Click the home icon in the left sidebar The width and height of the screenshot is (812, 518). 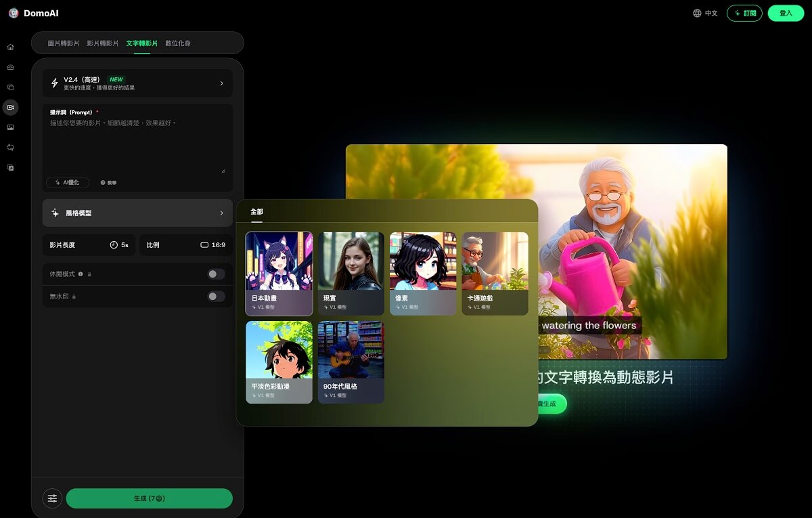pyautogui.click(x=10, y=47)
